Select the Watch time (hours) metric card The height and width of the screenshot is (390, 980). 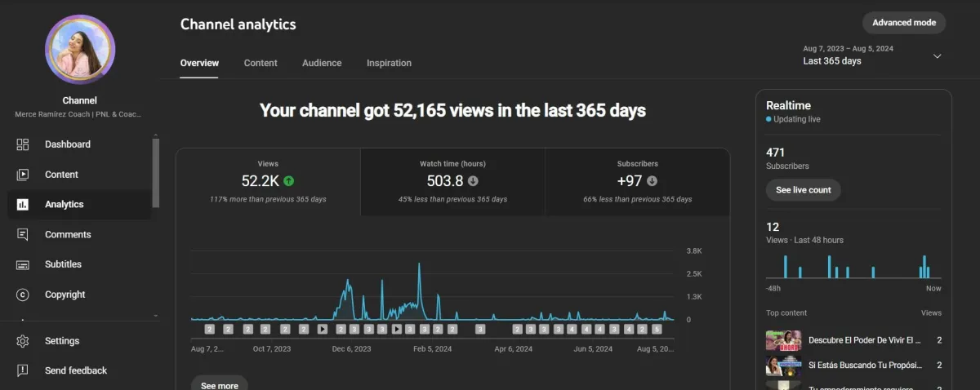click(x=452, y=182)
